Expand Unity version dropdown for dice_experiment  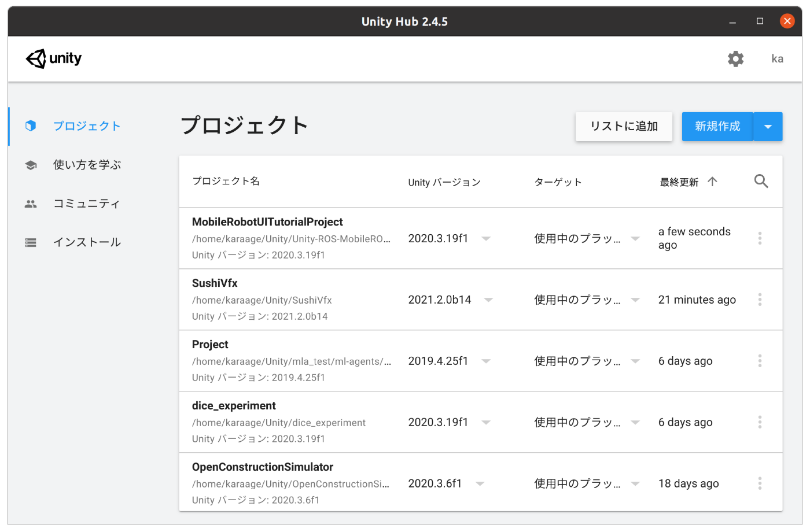[x=486, y=422]
